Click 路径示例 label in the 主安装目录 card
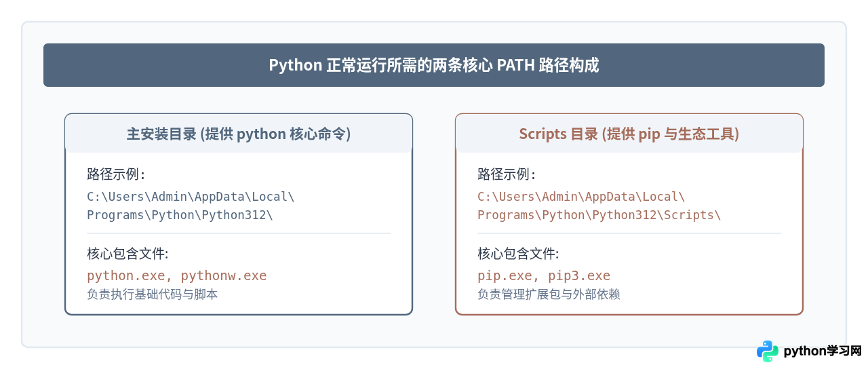 (x=116, y=174)
